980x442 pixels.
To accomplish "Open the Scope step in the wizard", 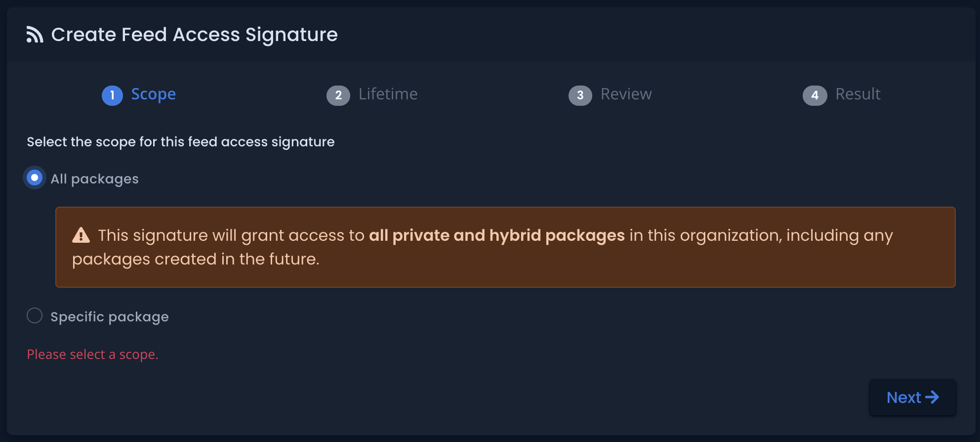I will coord(153,94).
